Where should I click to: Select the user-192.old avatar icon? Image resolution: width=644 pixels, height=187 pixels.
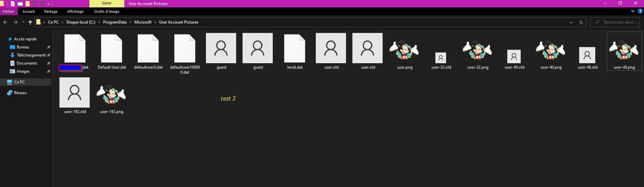75,92
